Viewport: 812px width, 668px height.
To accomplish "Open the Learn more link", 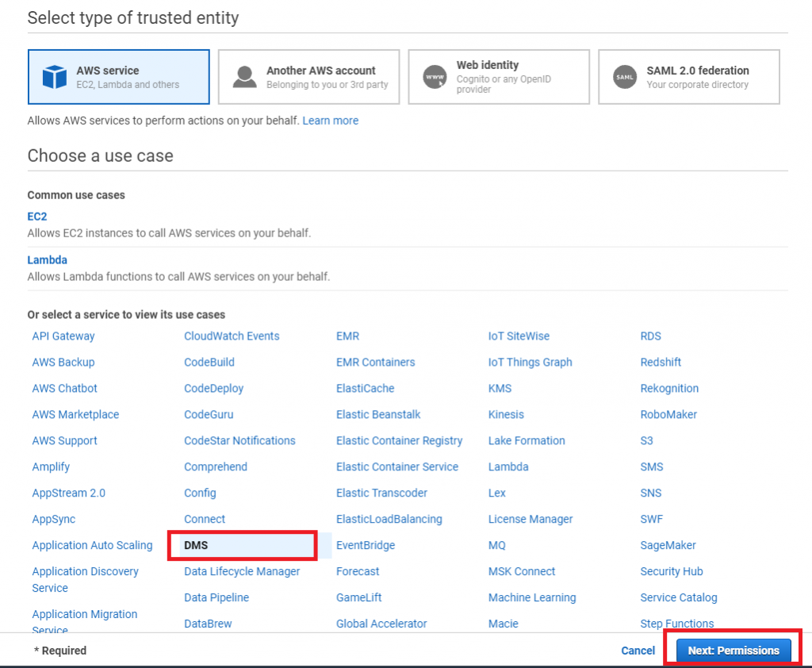I will click(331, 121).
